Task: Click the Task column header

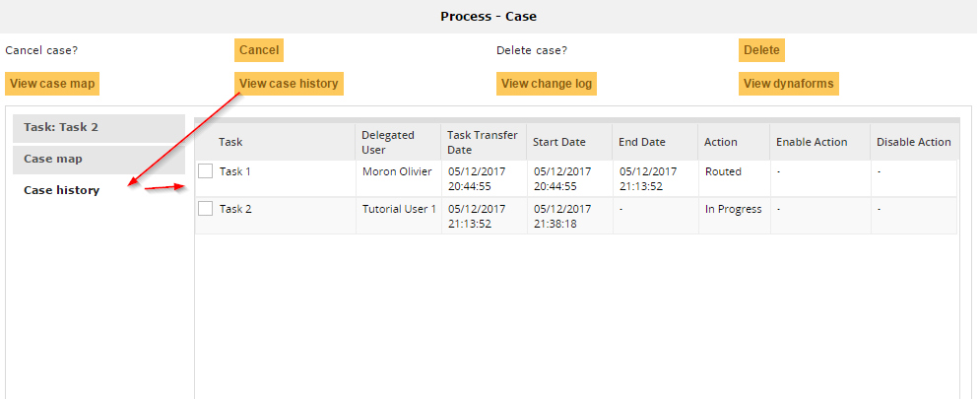Action: tap(230, 142)
